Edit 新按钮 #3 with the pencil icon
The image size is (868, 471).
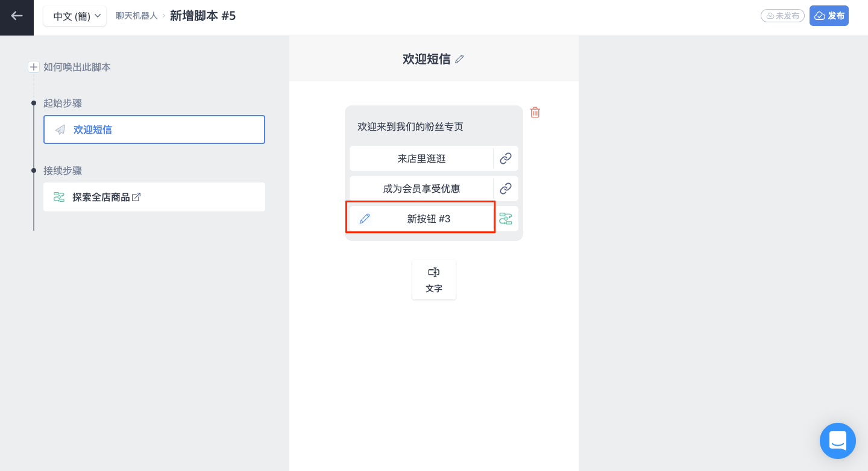[x=365, y=219]
